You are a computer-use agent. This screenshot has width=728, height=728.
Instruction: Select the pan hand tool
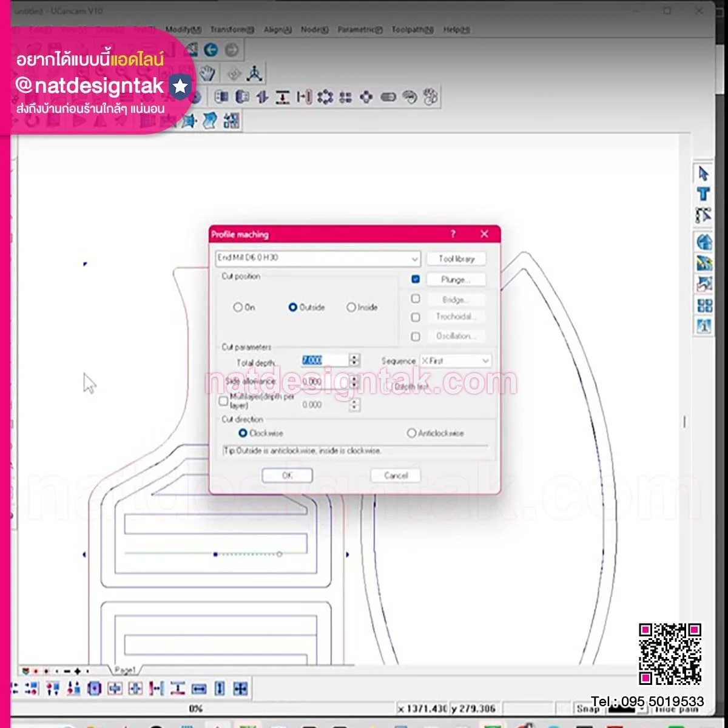pyautogui.click(x=207, y=73)
